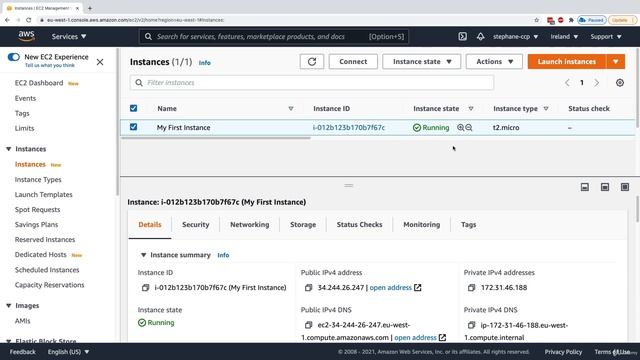Click Feedback in footer

pos(22,352)
